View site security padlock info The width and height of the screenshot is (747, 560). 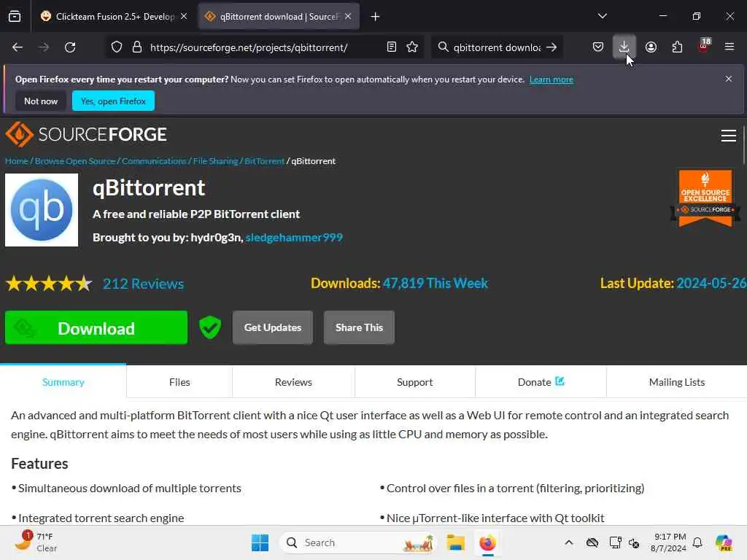[137, 47]
